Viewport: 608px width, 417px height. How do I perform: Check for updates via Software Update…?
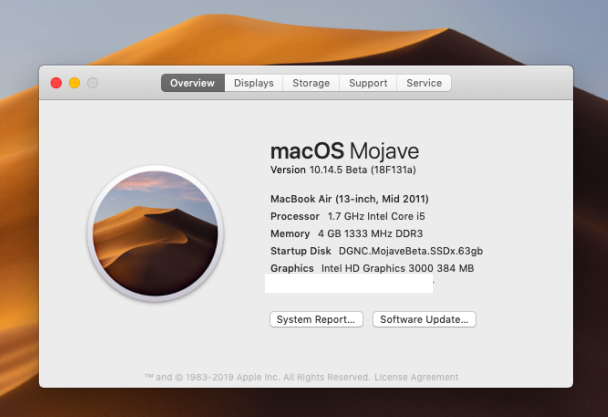(x=424, y=319)
